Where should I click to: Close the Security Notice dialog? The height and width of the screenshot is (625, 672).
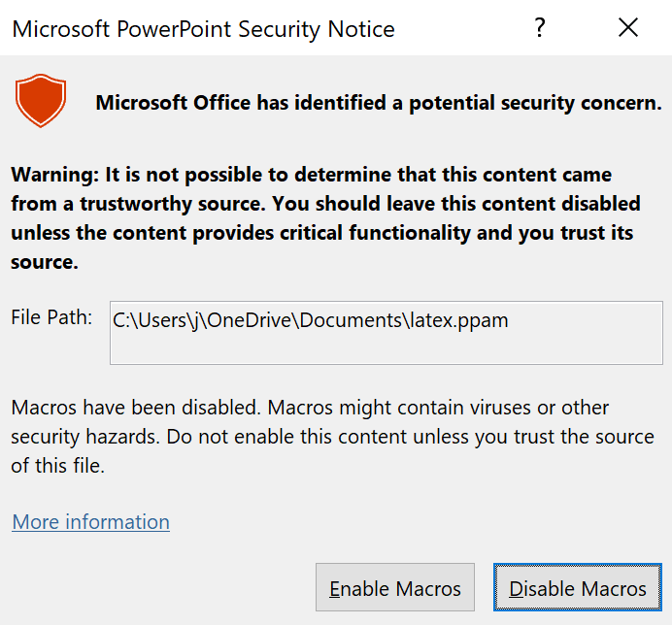tap(628, 28)
